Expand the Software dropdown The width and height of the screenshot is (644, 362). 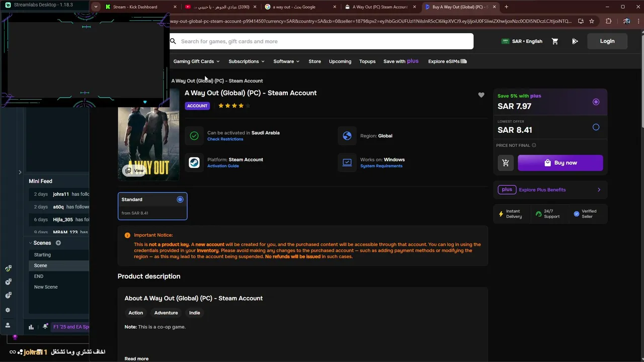pyautogui.click(x=286, y=61)
